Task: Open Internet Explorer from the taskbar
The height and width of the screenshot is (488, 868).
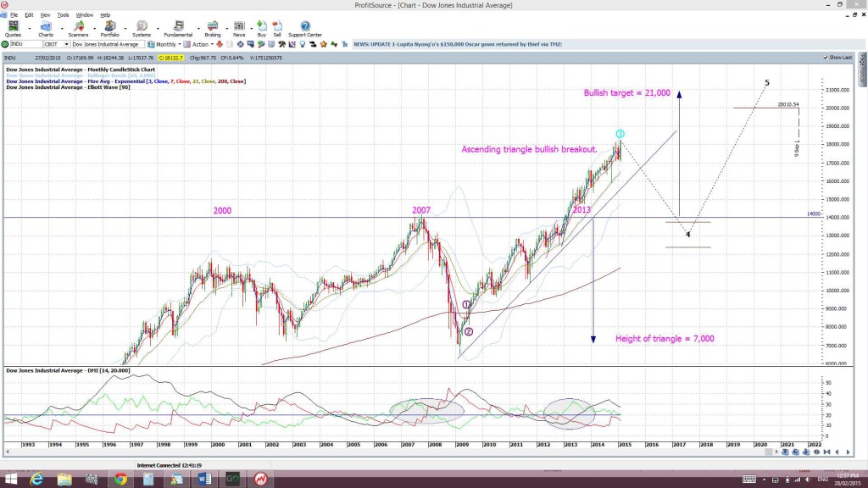Action: [x=36, y=480]
